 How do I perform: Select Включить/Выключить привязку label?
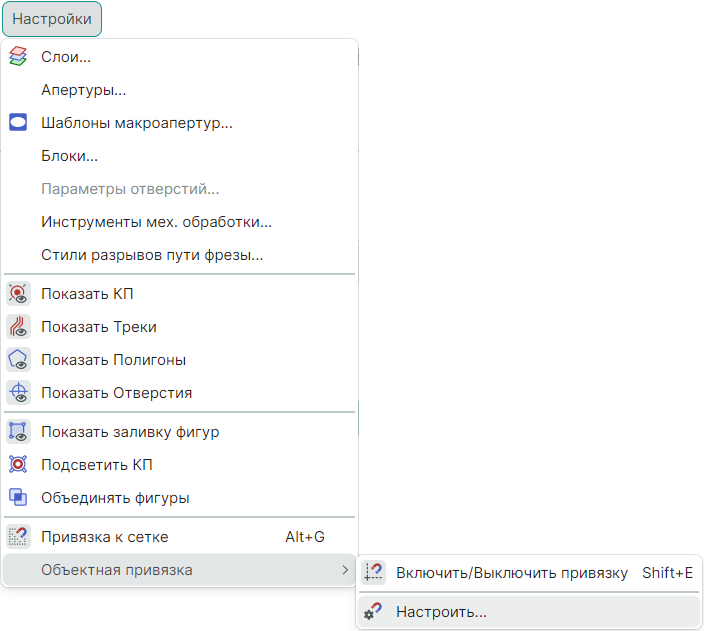(x=512, y=573)
